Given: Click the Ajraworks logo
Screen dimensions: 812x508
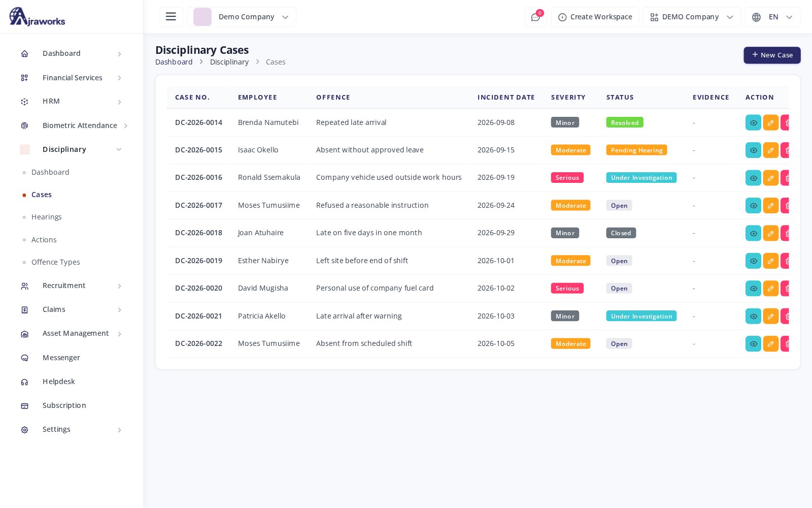Looking at the screenshot, I should (37, 17).
